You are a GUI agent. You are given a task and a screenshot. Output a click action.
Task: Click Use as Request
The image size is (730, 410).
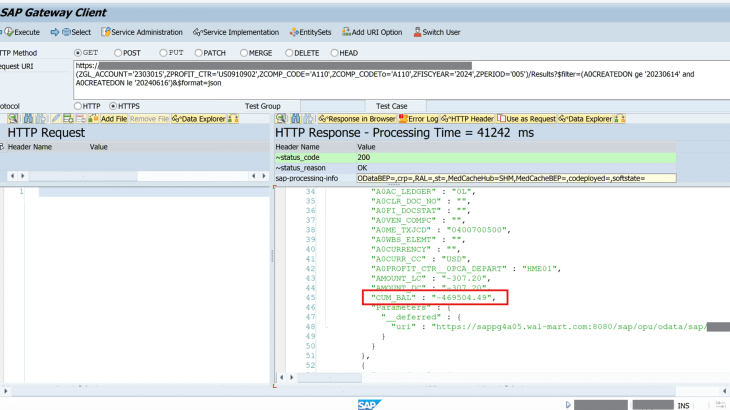[x=527, y=119]
